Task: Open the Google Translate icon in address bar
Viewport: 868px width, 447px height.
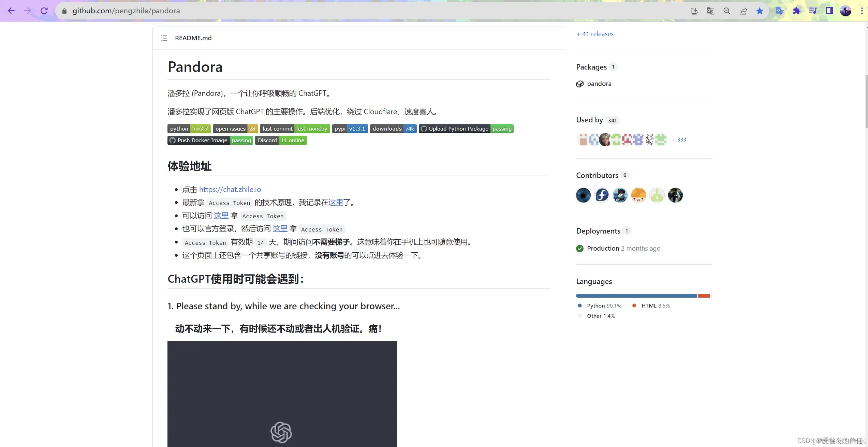Action: [710, 11]
